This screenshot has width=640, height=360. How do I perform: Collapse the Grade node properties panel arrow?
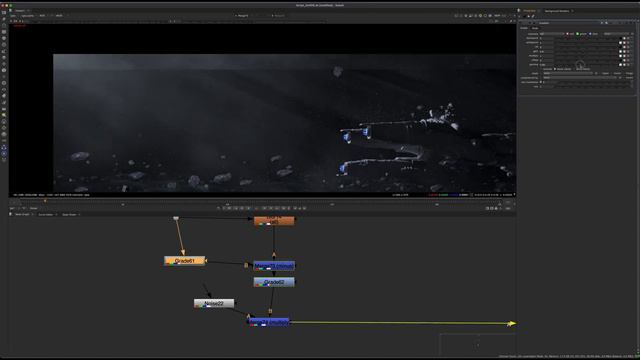[520, 23]
